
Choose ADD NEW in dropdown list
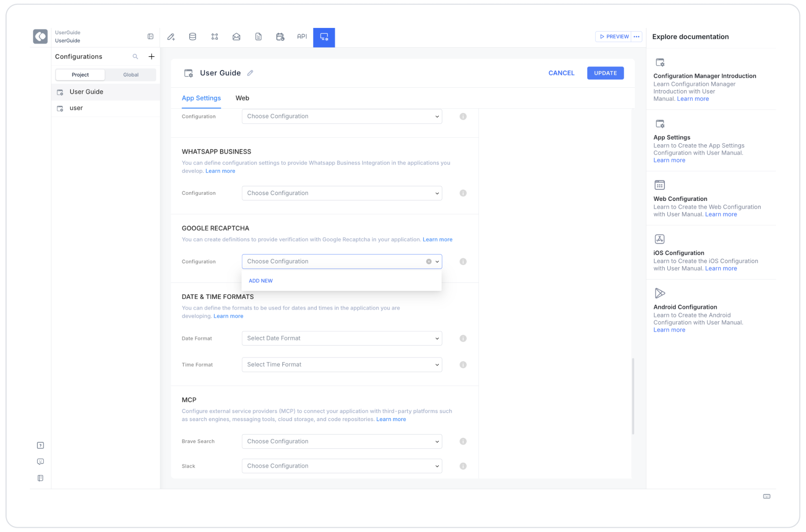pyautogui.click(x=261, y=281)
